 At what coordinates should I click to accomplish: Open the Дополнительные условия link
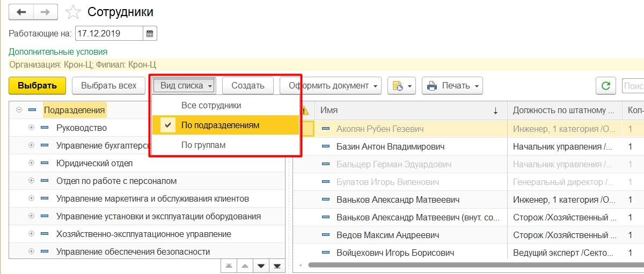pos(58,52)
